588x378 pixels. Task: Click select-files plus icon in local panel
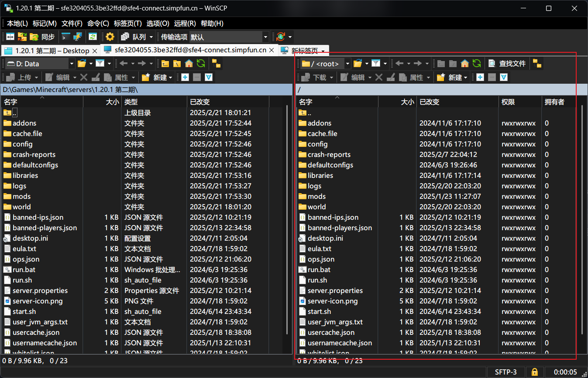tap(185, 77)
